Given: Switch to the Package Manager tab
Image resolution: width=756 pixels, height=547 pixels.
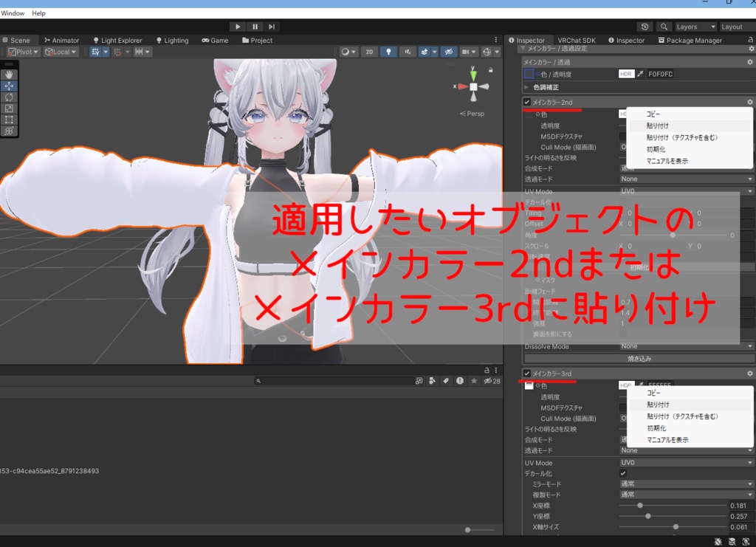Looking at the screenshot, I should 690,41.
